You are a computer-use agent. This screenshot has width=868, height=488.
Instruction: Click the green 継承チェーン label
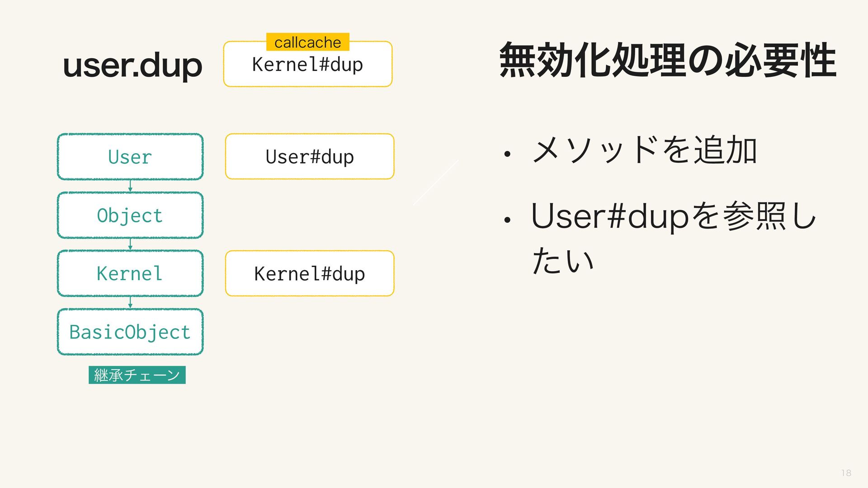[137, 375]
